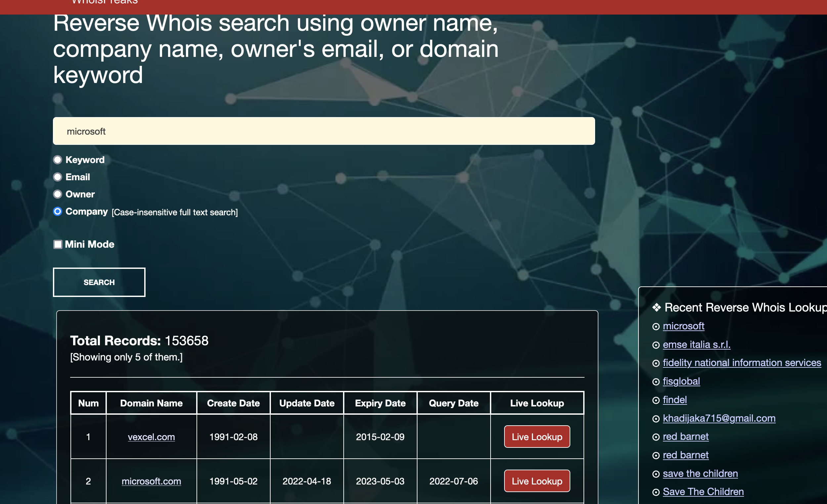
Task: Click the bullet icon beside microsoft lookup
Action: pos(656,326)
